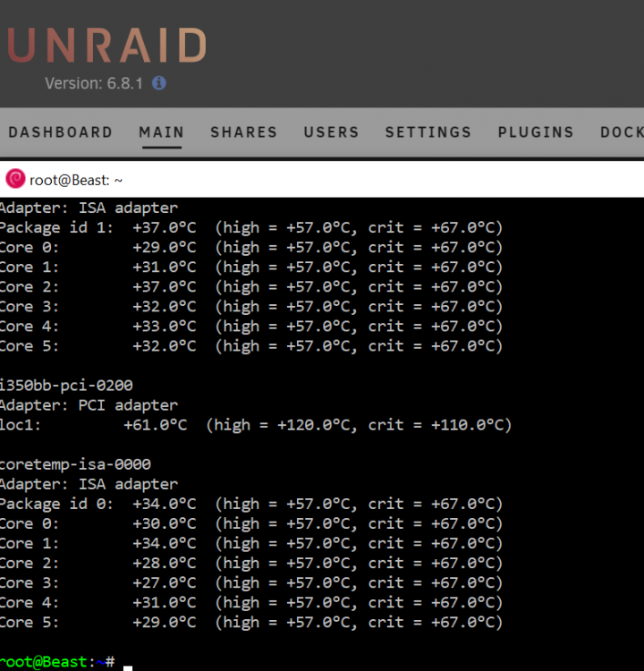Open the Dashboard tab
The image size is (644, 671).
(x=60, y=132)
